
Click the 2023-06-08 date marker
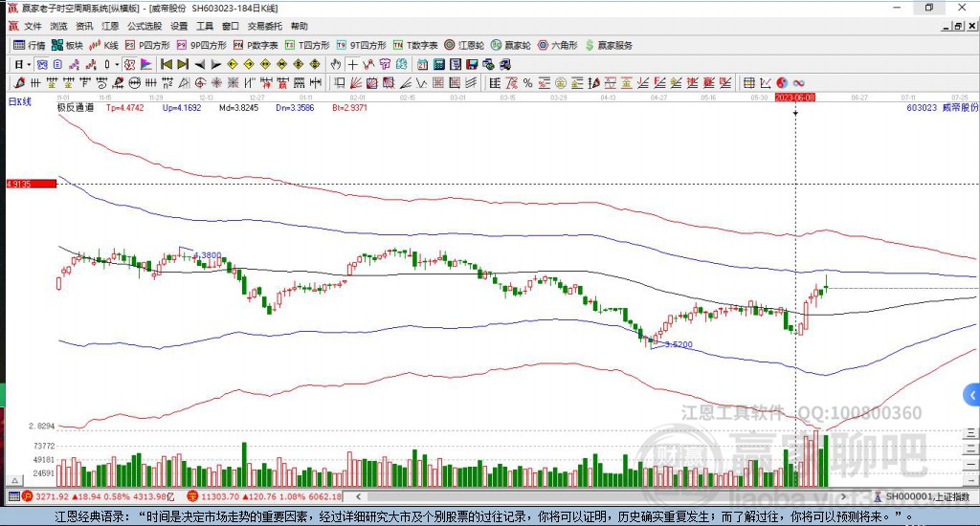(795, 98)
